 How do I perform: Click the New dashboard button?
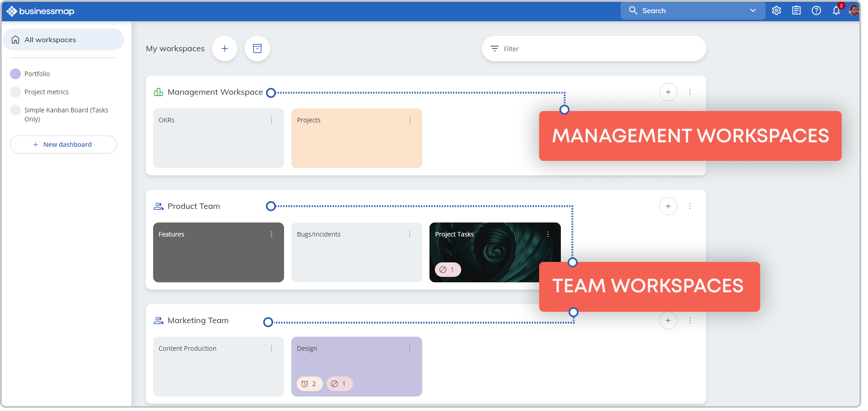(x=63, y=144)
